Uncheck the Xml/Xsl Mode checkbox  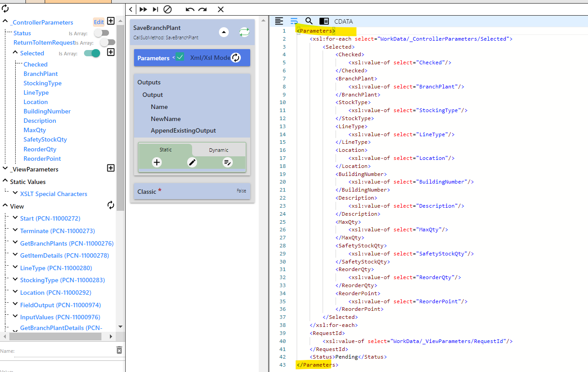[180, 57]
